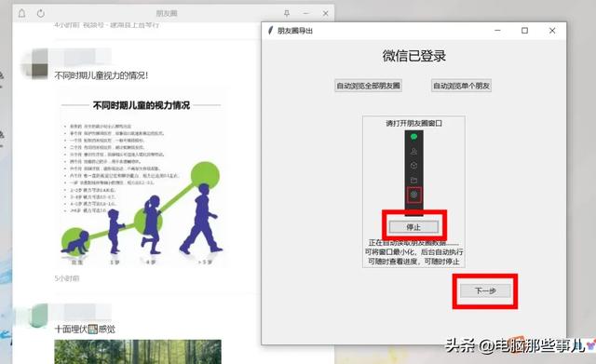The height and width of the screenshot is (364, 596).
Task: Open the forest photo in the second post
Action: (138, 352)
